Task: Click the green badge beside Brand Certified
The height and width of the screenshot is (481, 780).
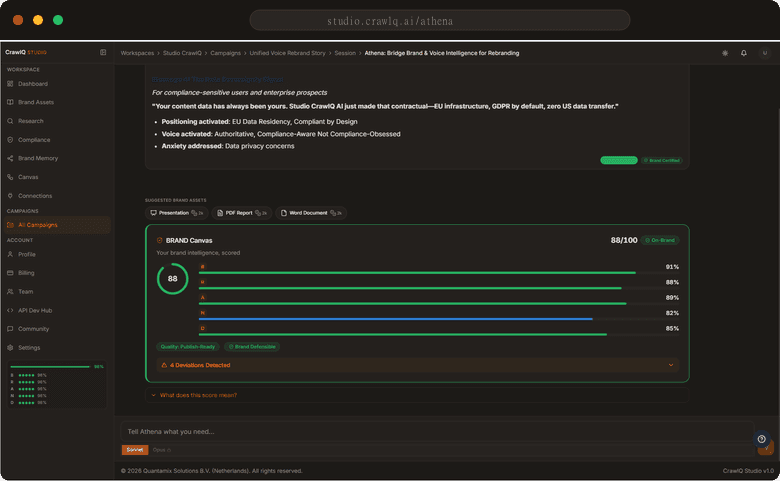Action: coord(619,160)
